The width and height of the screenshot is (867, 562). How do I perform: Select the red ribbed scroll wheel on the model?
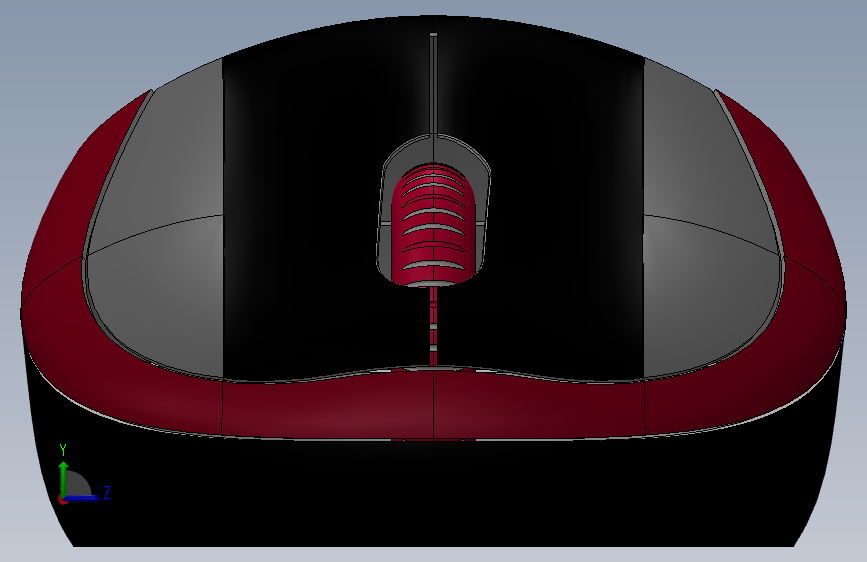(x=433, y=224)
